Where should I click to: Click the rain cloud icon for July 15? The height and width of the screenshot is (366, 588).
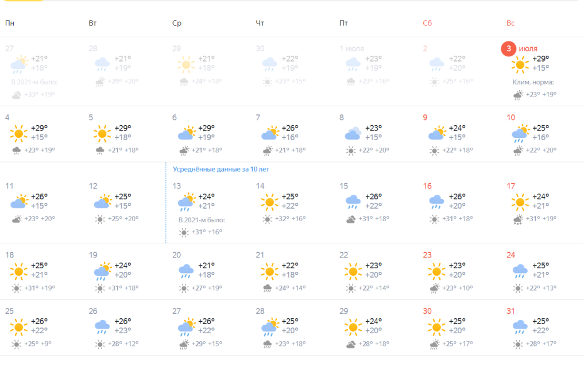point(353,202)
